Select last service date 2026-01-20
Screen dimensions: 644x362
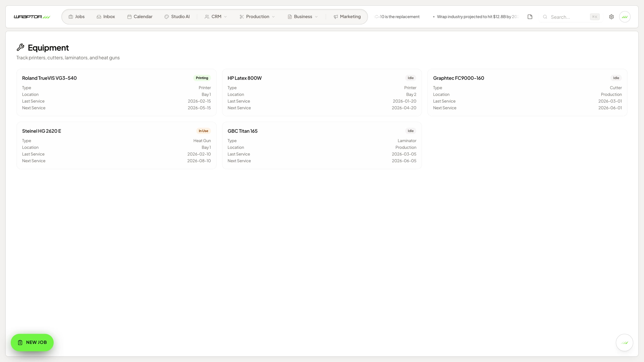[x=404, y=101]
